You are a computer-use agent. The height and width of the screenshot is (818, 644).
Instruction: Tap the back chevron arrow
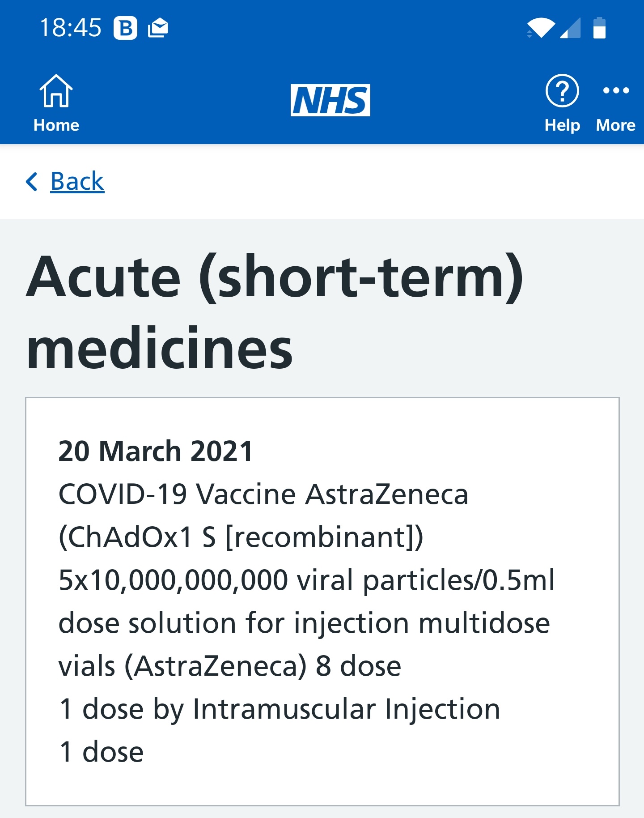[32, 181]
